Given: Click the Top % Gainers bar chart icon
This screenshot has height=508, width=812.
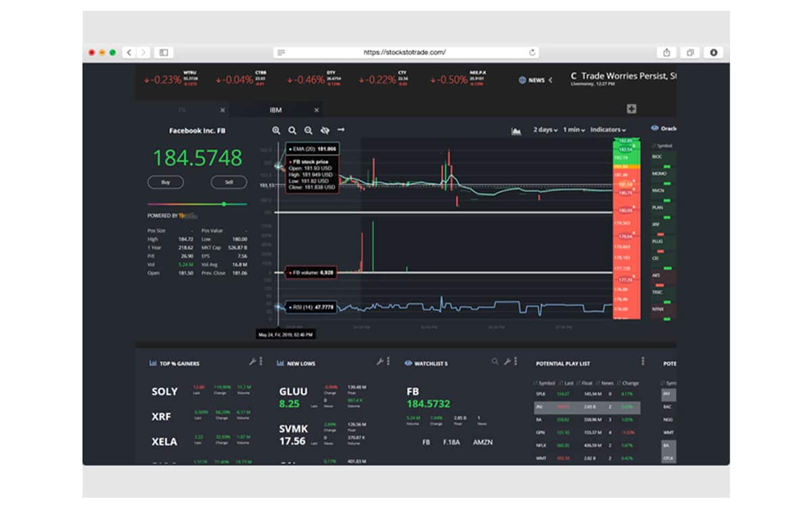Looking at the screenshot, I should click(153, 363).
